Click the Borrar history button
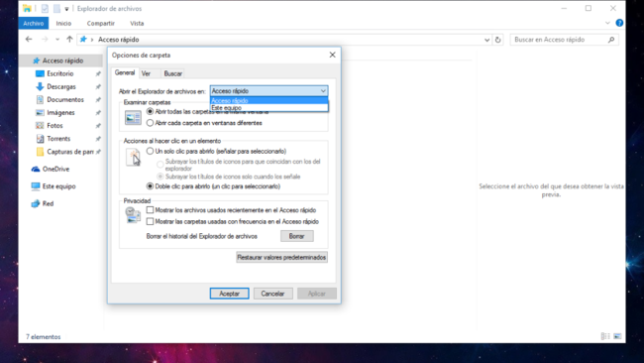Image resolution: width=644 pixels, height=363 pixels. tap(296, 236)
